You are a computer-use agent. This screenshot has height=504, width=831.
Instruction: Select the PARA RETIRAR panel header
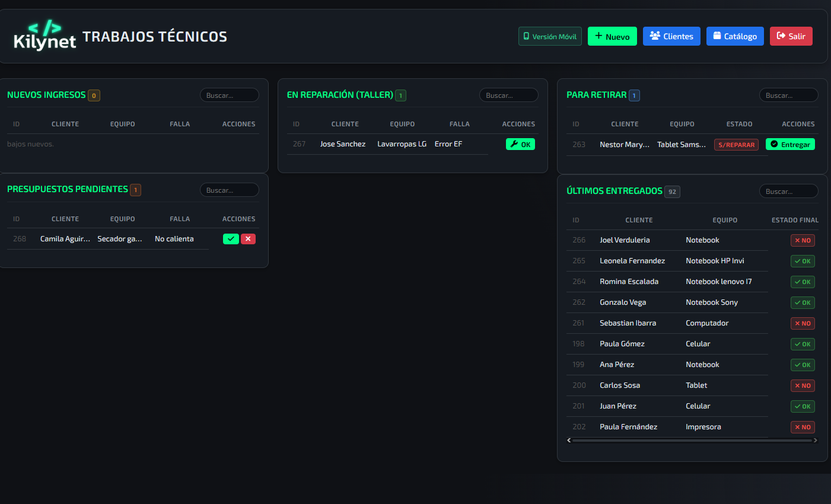click(596, 95)
